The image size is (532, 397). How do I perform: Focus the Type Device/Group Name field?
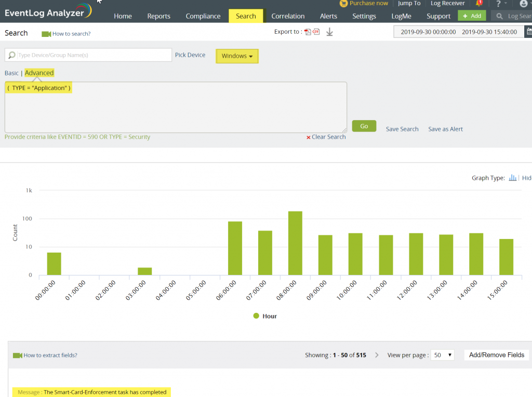(x=88, y=55)
